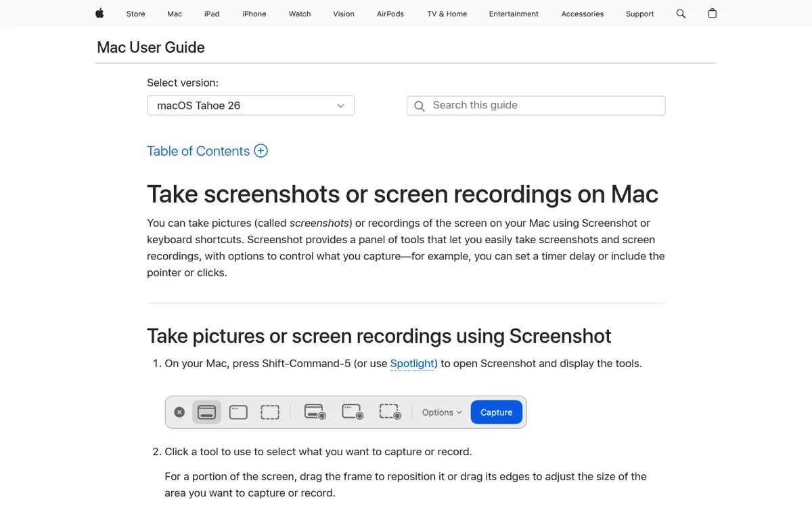Click the Mac User Guide title link
Viewport: 812px width, 508px height.
151,47
